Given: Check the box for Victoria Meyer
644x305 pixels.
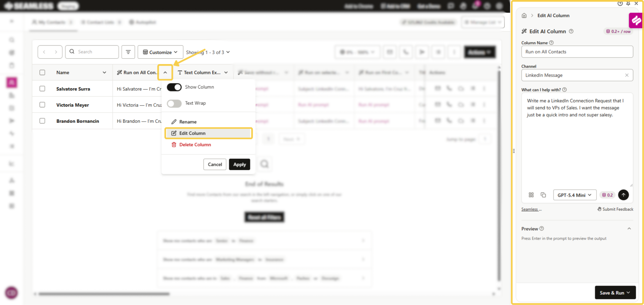Looking at the screenshot, I should point(42,105).
